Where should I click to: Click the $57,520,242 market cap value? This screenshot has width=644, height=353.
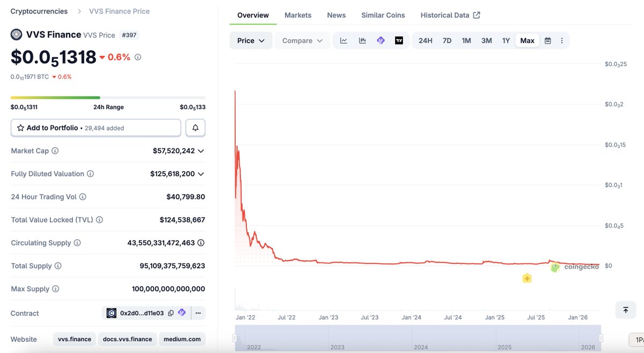tap(174, 151)
